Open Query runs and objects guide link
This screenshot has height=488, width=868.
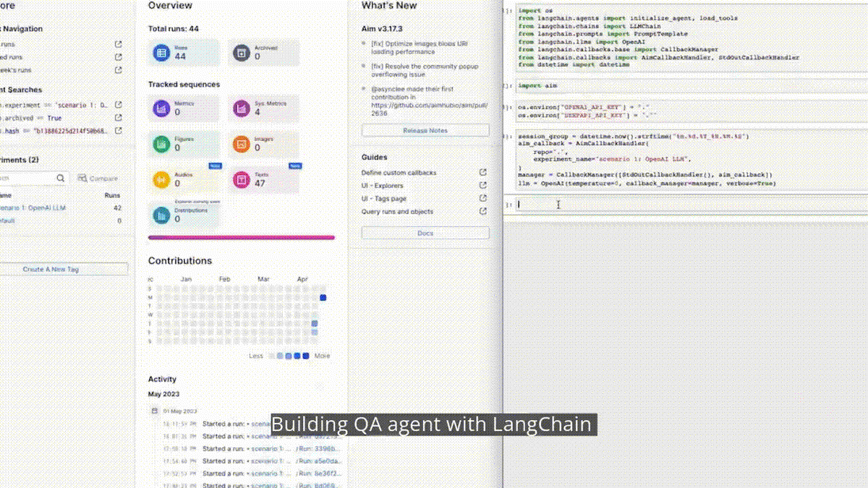pos(397,212)
